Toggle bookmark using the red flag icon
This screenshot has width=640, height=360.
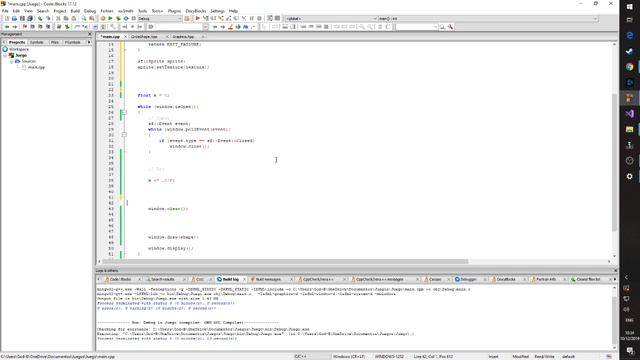pos(24,27)
